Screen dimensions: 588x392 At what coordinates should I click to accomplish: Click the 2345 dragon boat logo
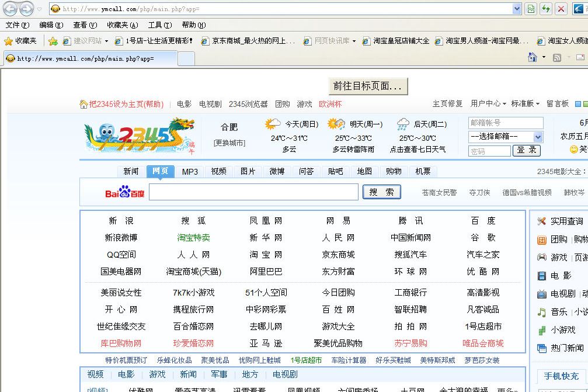pyautogui.click(x=140, y=136)
